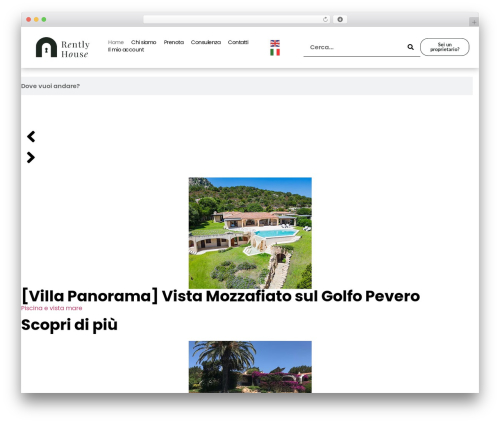This screenshot has width=500, height=423.
Task: Go to previous slide arrow
Action: pos(31,136)
